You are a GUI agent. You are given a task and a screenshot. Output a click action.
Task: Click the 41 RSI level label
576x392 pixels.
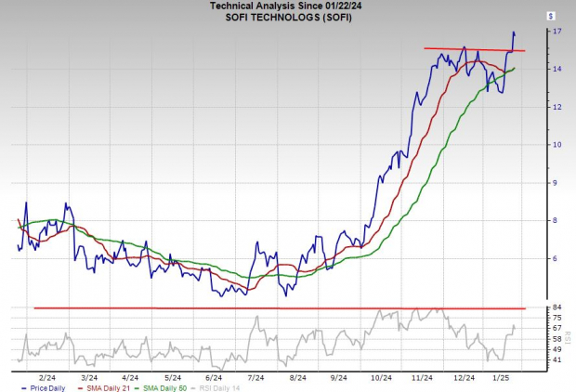tap(556, 359)
